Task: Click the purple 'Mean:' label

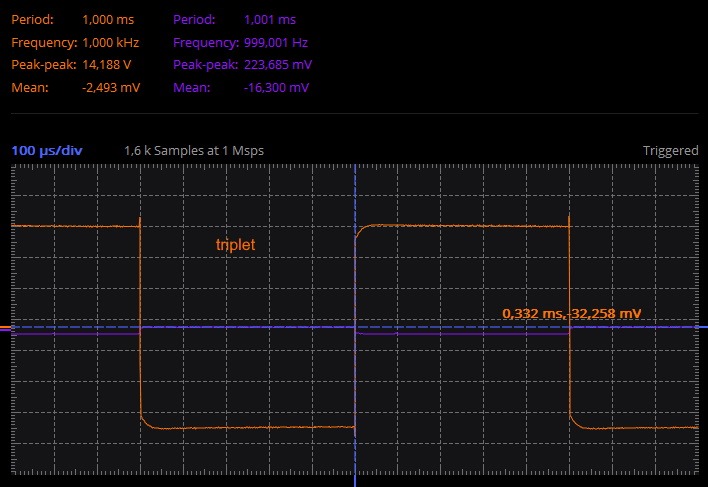Action: point(191,87)
